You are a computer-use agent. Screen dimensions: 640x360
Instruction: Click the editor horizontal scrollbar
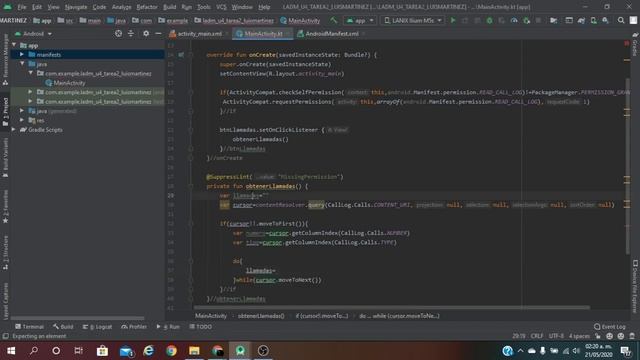pyautogui.click(x=392, y=307)
